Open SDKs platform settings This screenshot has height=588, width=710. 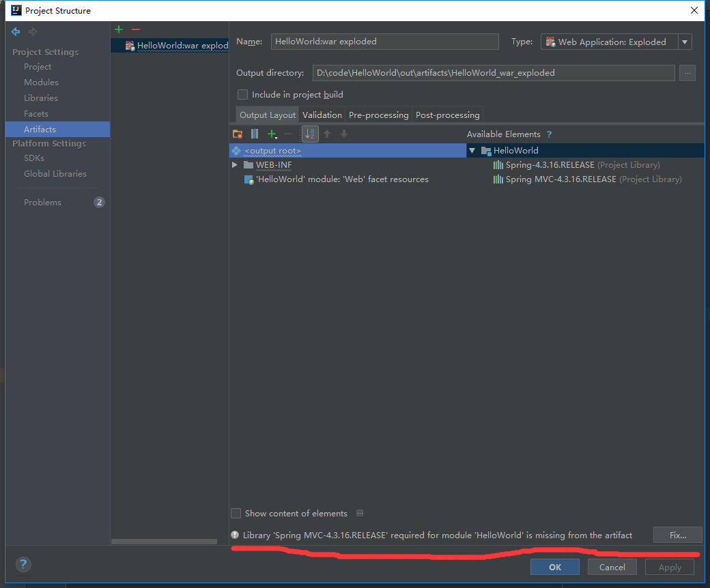pyautogui.click(x=34, y=158)
